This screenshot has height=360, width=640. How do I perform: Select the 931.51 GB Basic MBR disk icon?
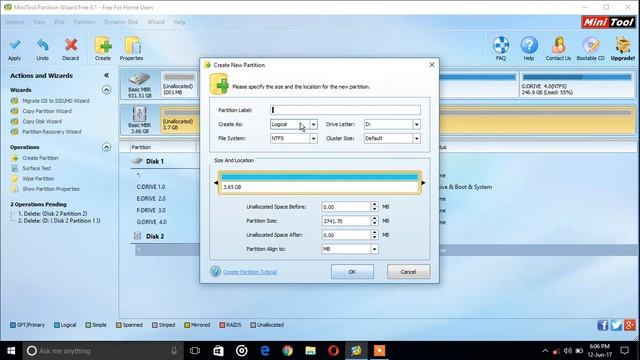(x=139, y=79)
